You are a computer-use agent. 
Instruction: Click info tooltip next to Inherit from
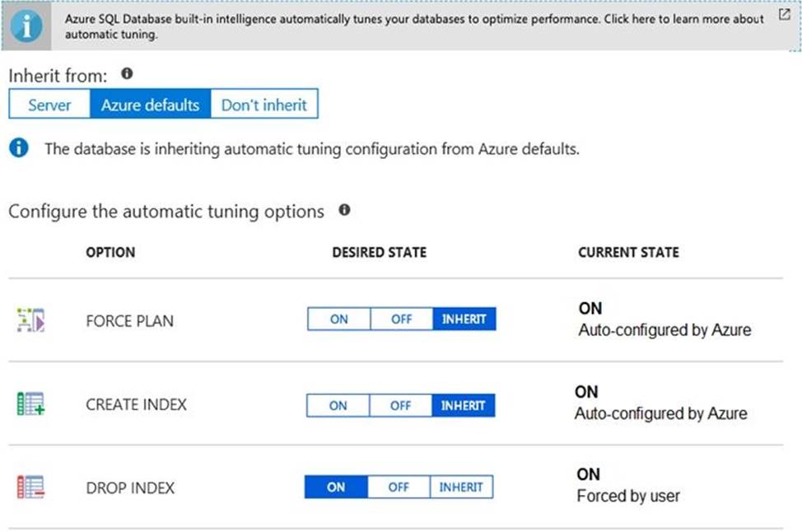click(127, 74)
